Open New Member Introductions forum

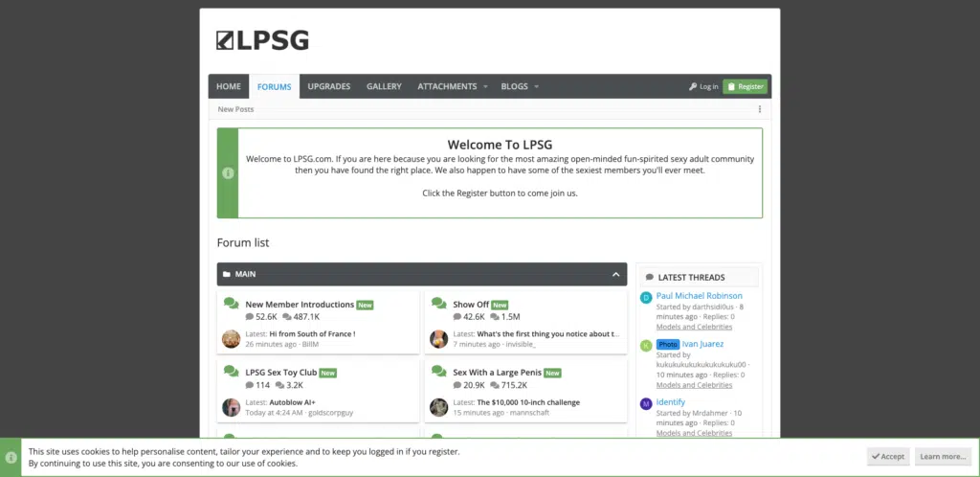[x=300, y=305]
